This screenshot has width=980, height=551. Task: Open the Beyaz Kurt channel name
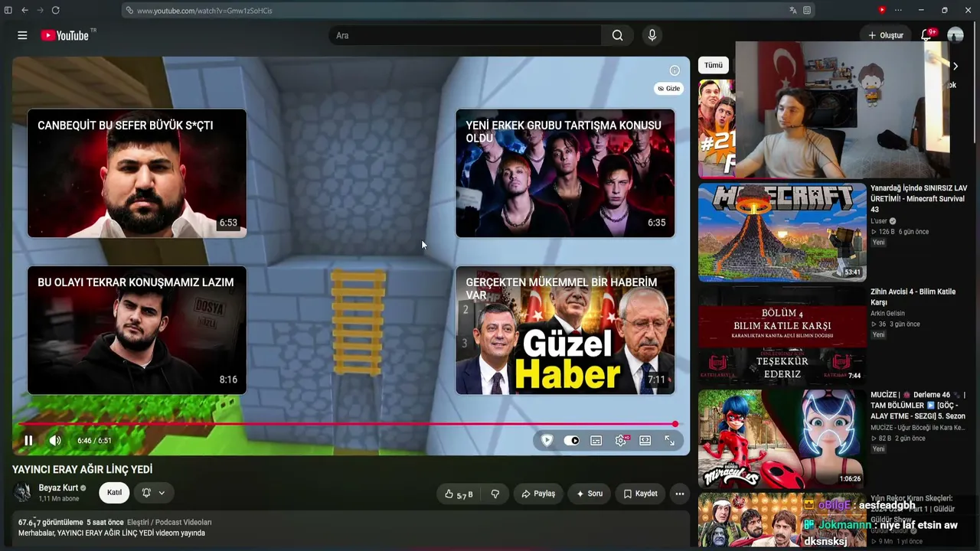pyautogui.click(x=58, y=488)
